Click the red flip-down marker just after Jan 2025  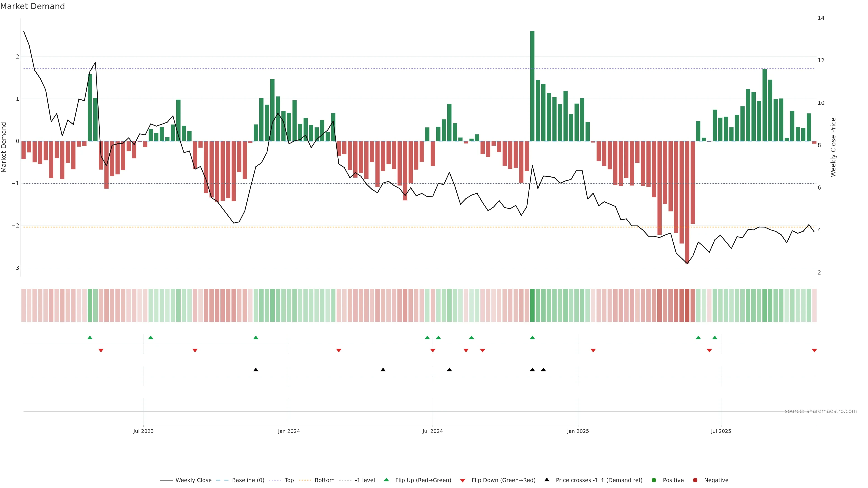[593, 351]
